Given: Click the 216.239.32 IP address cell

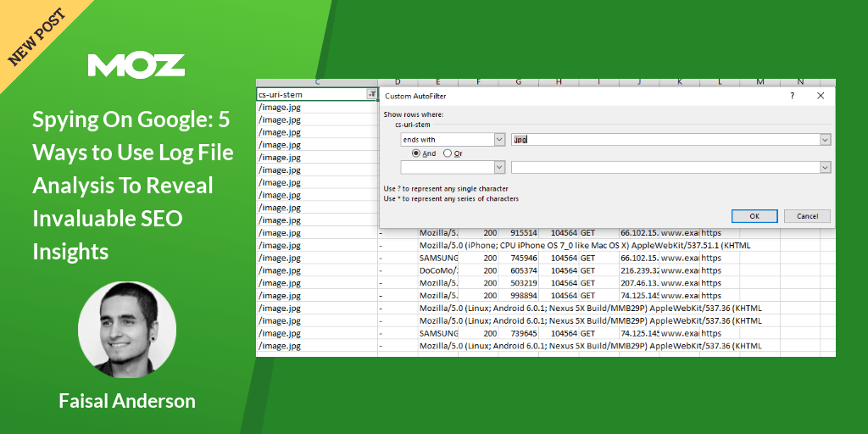Looking at the screenshot, I should coord(639,270).
